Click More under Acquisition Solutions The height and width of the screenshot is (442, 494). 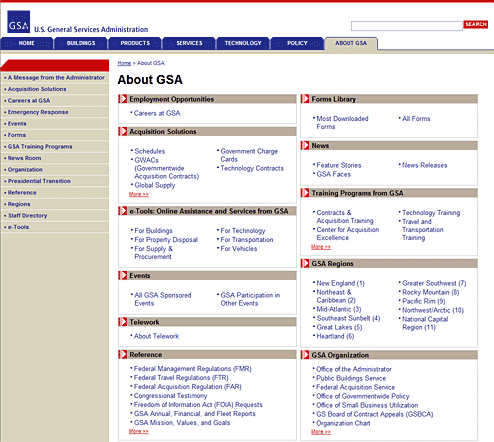139,194
